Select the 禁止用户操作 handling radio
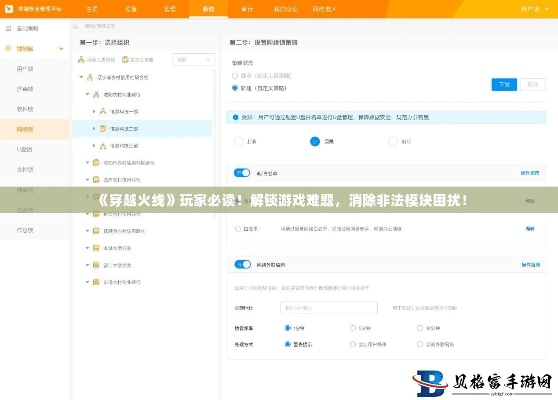This screenshot has height=400, width=558. (x=353, y=344)
